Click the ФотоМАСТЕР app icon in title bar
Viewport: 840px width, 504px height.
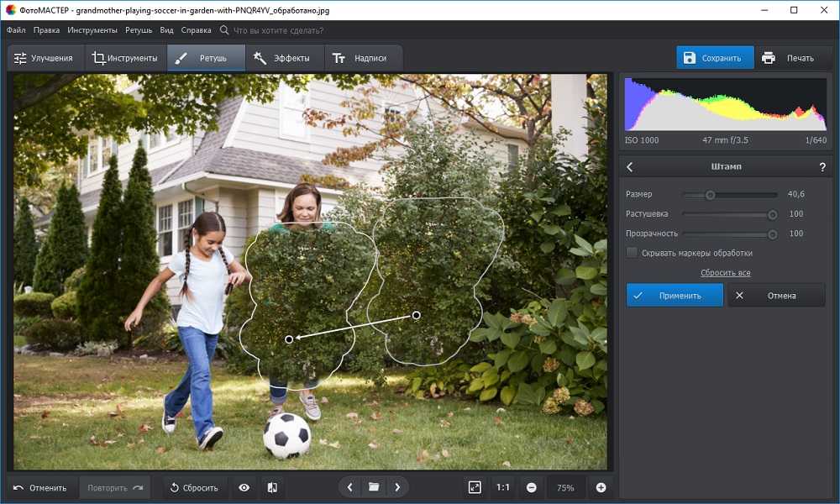coord(11,9)
